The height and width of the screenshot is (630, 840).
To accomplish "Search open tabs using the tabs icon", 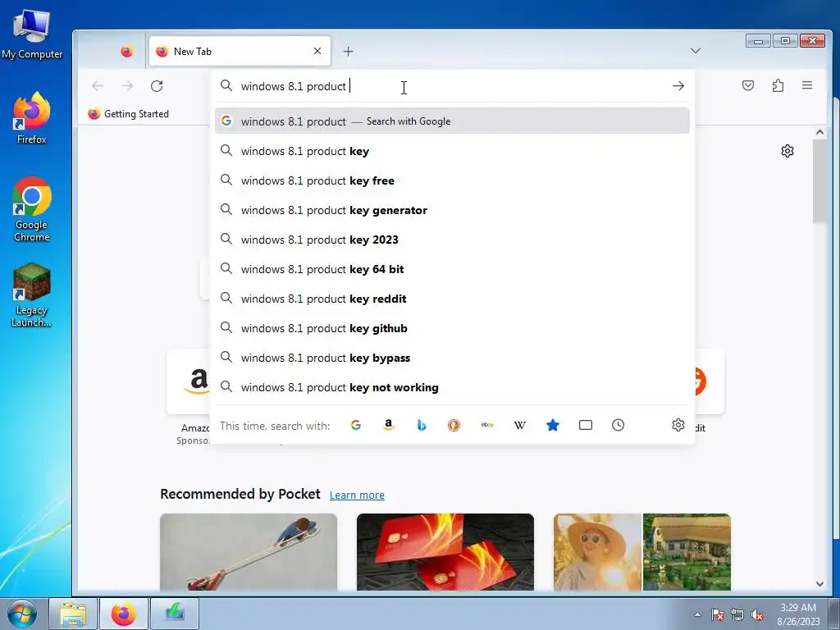I will pos(586,426).
